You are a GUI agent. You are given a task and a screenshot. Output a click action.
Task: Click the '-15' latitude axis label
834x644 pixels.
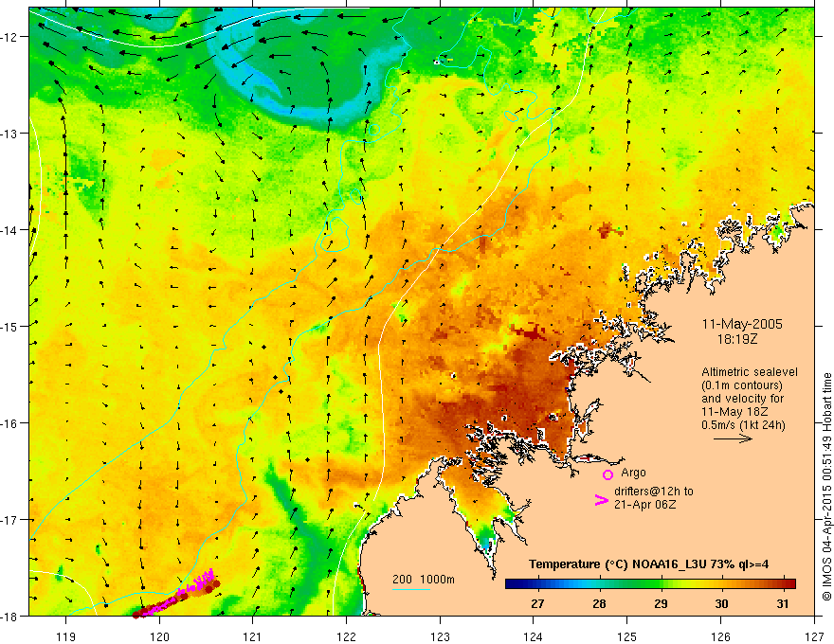9,326
